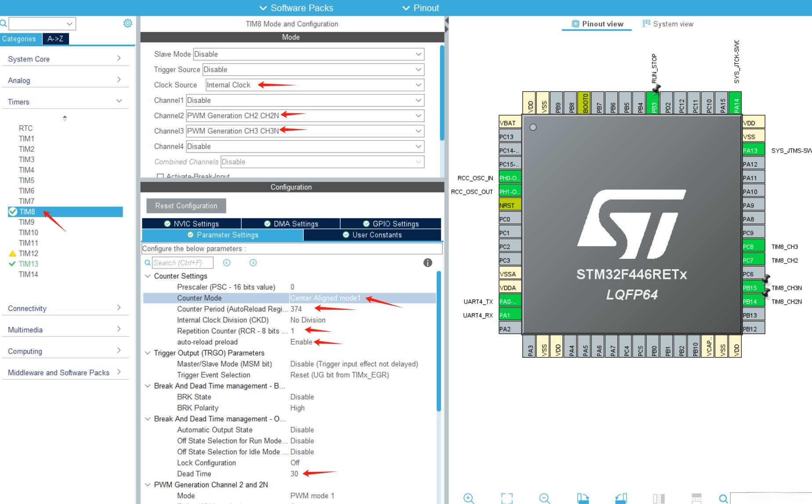Viewport: 812px width, 504px height.
Task: Select TIM12 with the warning icon
Action: pyautogui.click(x=28, y=253)
